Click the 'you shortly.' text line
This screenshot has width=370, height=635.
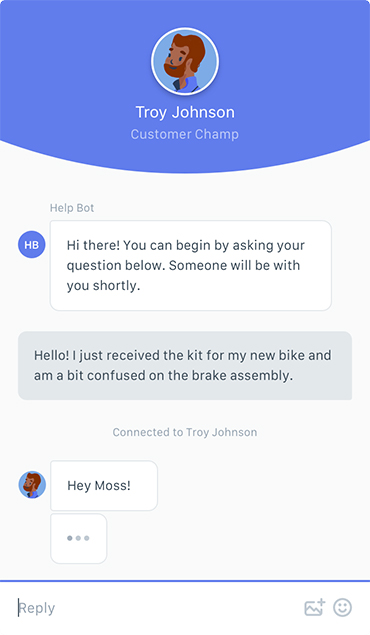(x=103, y=286)
